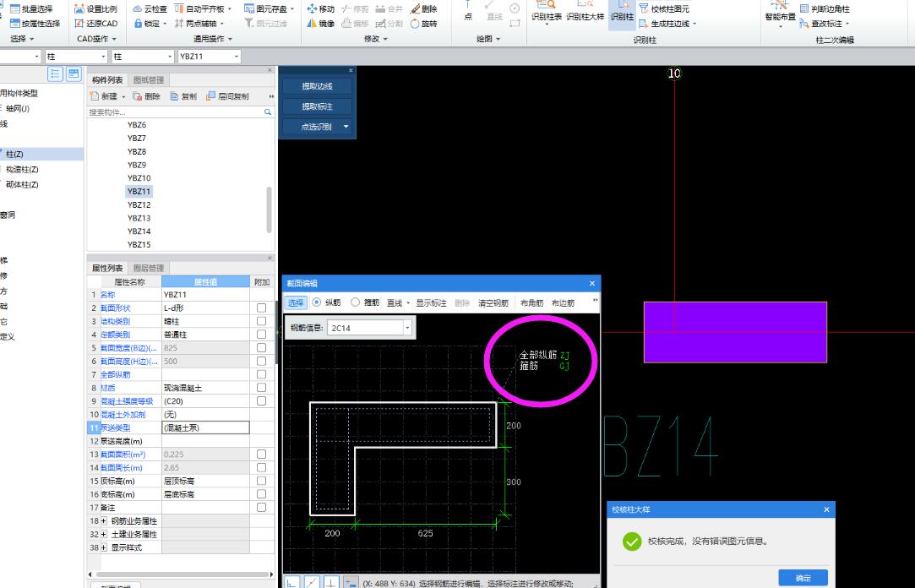The width and height of the screenshot is (915, 588).
Task: Select 砌体柱(Z) in navigation tree
Action: coord(22,184)
